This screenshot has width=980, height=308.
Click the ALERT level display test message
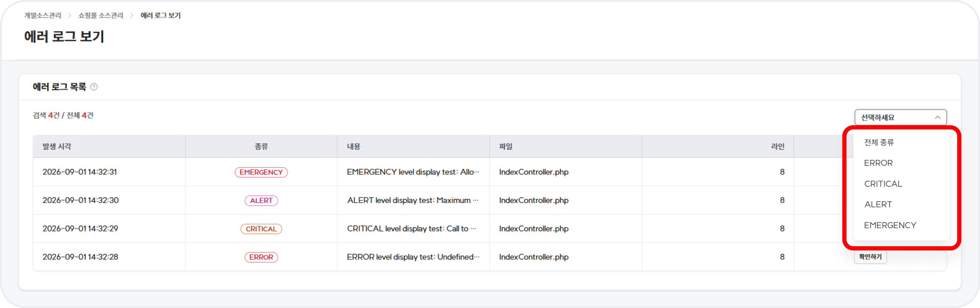click(413, 200)
